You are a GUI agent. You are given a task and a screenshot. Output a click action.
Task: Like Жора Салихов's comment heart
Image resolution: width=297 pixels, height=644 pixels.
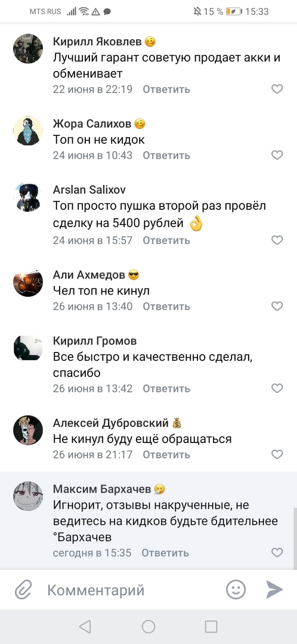[x=277, y=155]
